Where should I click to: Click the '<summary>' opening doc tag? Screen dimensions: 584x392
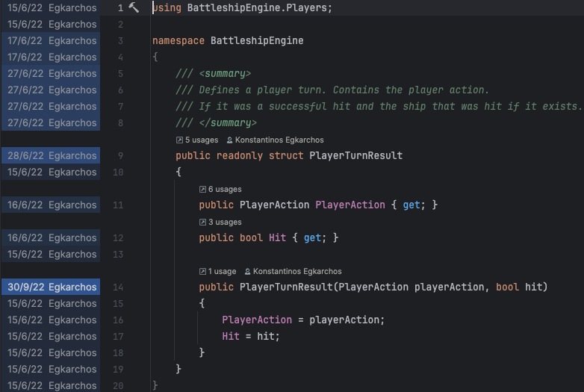(225, 73)
